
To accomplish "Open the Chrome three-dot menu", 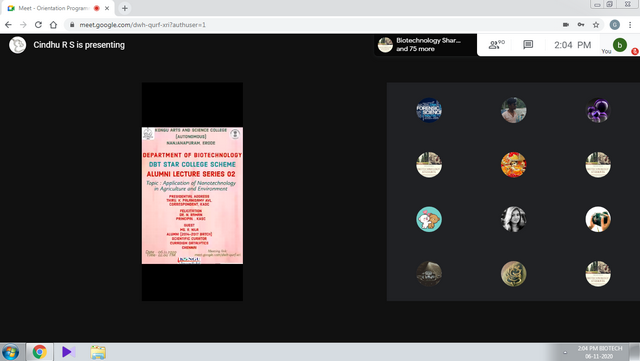I will [x=630, y=25].
